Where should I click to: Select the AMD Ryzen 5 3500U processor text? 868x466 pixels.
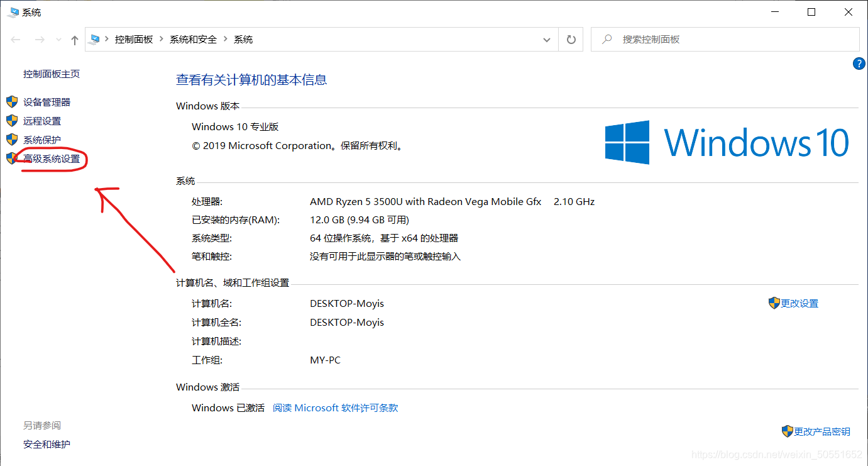[426, 201]
